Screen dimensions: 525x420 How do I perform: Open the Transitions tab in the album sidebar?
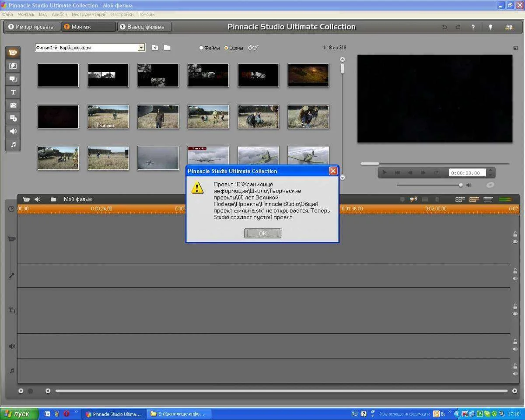(13, 66)
